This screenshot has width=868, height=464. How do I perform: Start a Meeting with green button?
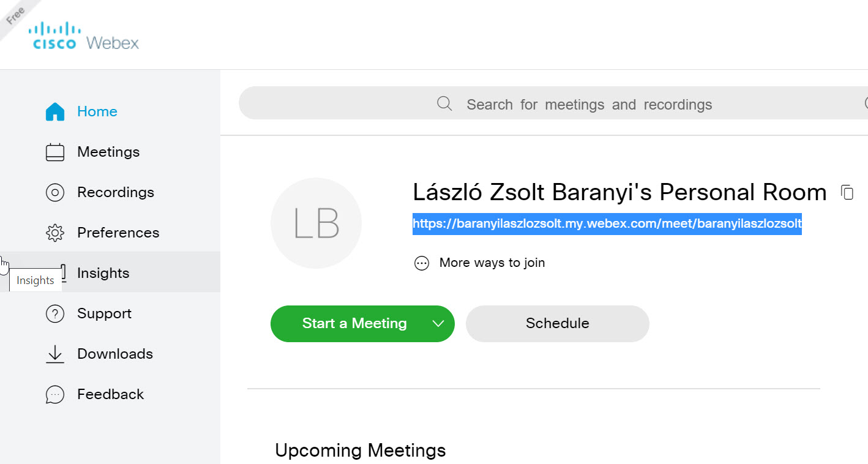coord(354,323)
